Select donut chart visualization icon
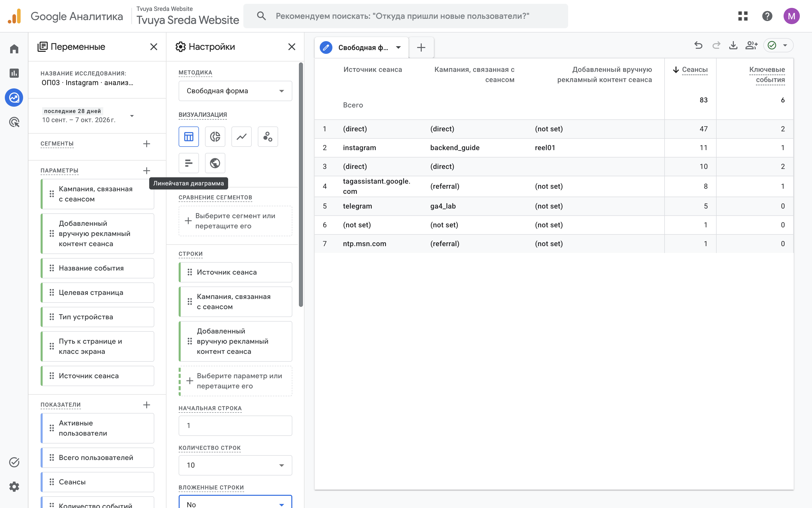 (x=215, y=137)
